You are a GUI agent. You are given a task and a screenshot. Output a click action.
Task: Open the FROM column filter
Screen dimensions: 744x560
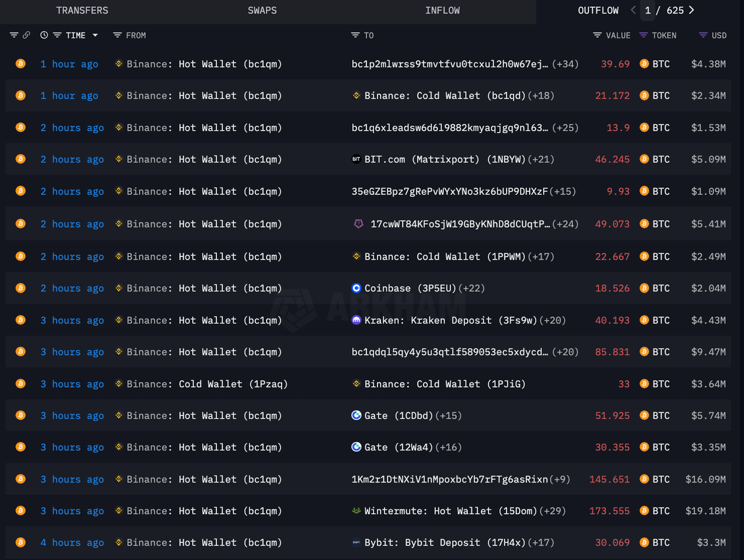coord(117,35)
